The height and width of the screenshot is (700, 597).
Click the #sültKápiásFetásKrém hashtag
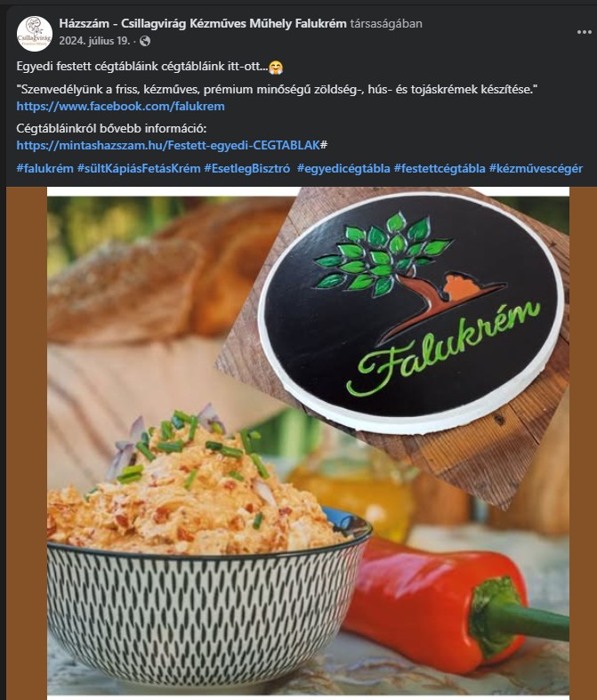139,168
